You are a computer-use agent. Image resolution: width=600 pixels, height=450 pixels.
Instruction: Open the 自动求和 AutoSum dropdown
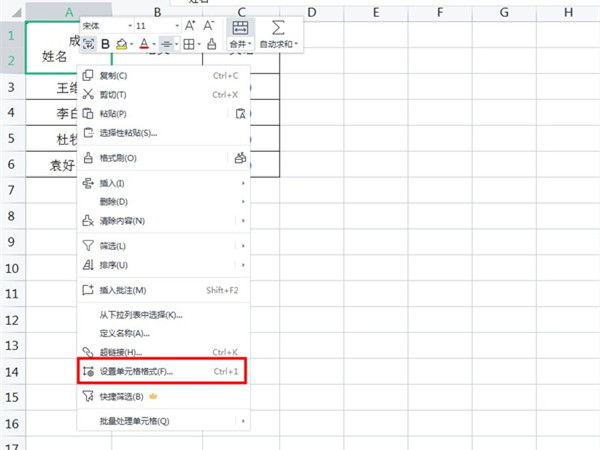tap(279, 44)
